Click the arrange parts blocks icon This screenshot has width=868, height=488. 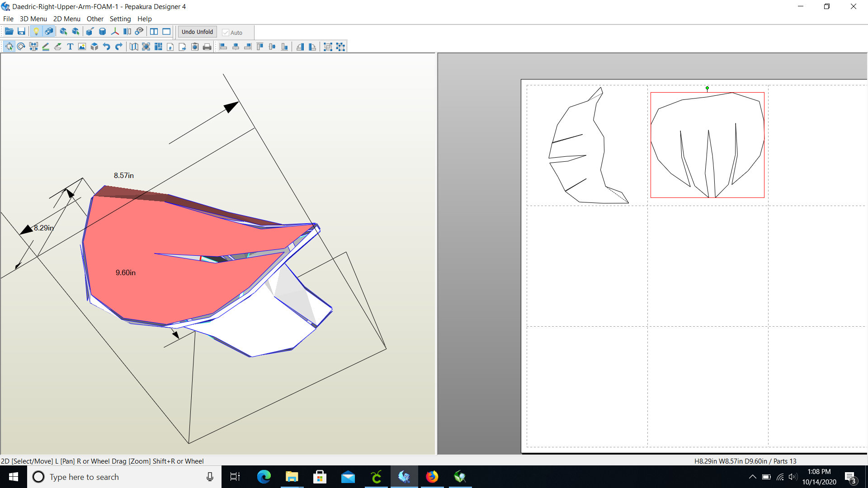(x=158, y=47)
